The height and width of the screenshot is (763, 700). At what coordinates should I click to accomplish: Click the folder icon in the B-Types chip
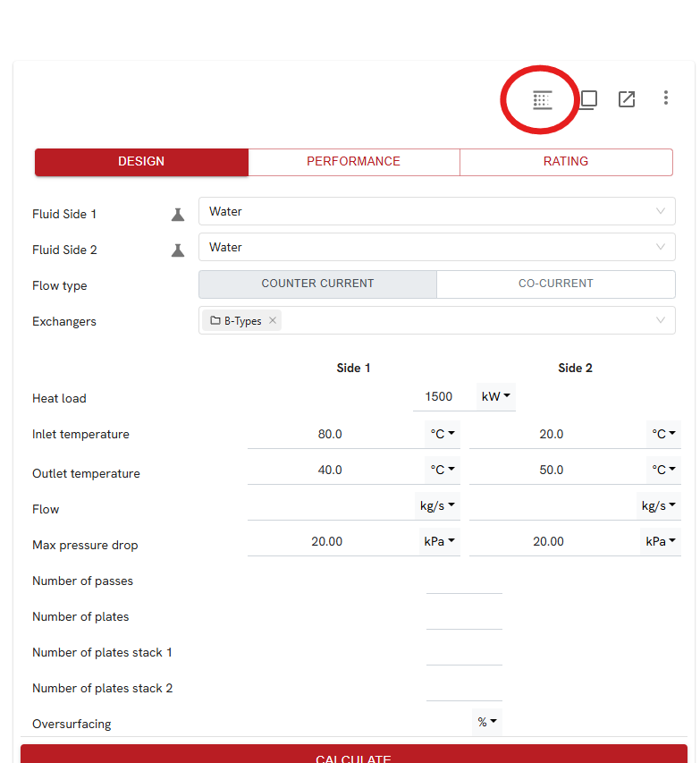tap(215, 321)
